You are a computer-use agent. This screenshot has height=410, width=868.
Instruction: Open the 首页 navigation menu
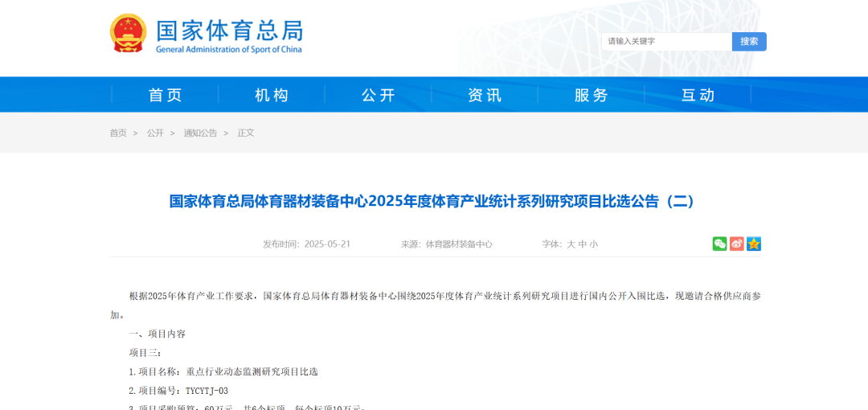(x=166, y=96)
